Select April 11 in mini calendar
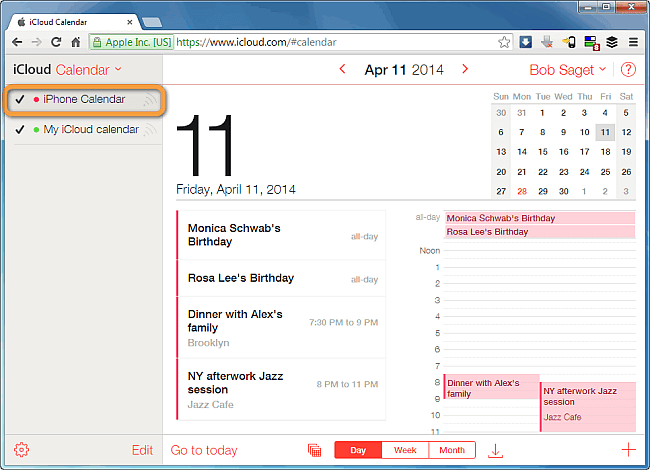 (605, 132)
